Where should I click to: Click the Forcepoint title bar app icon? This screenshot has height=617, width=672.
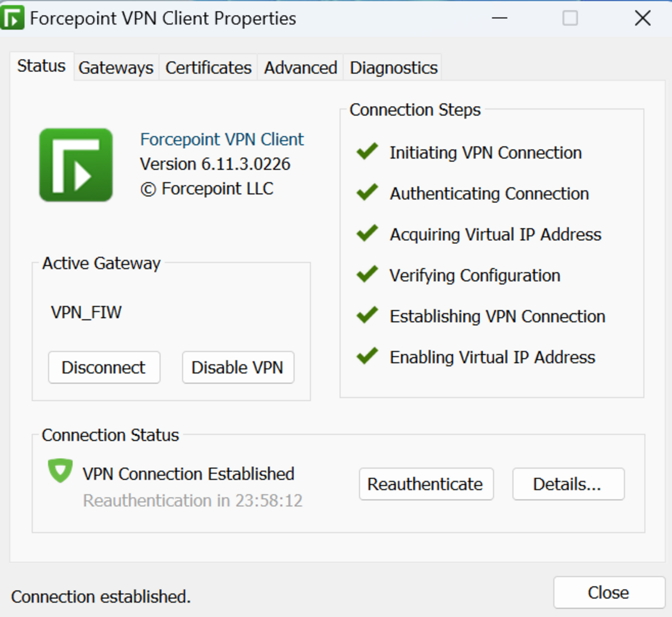coord(12,18)
